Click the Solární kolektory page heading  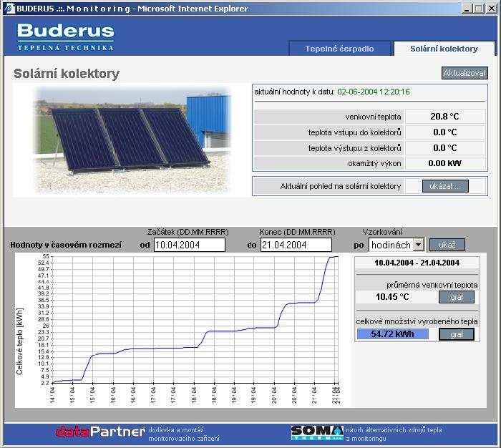point(67,74)
